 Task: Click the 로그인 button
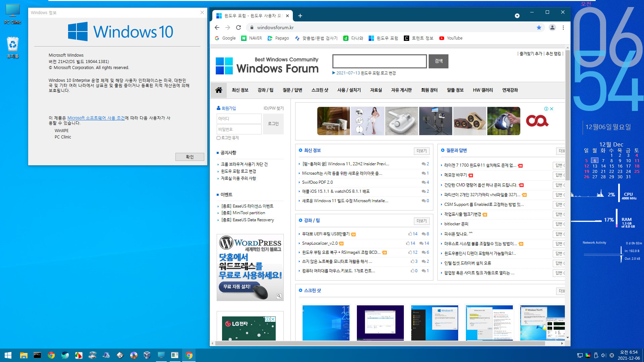273,124
